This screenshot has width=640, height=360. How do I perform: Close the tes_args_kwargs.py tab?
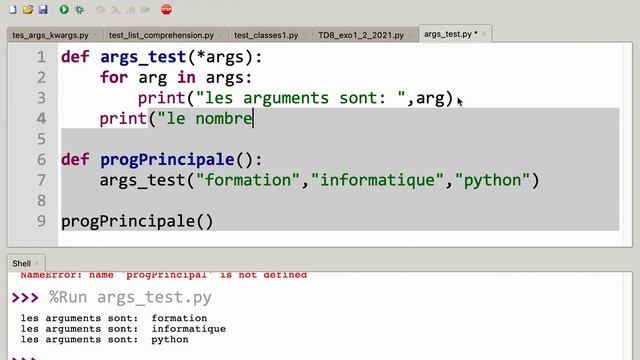click(x=96, y=36)
